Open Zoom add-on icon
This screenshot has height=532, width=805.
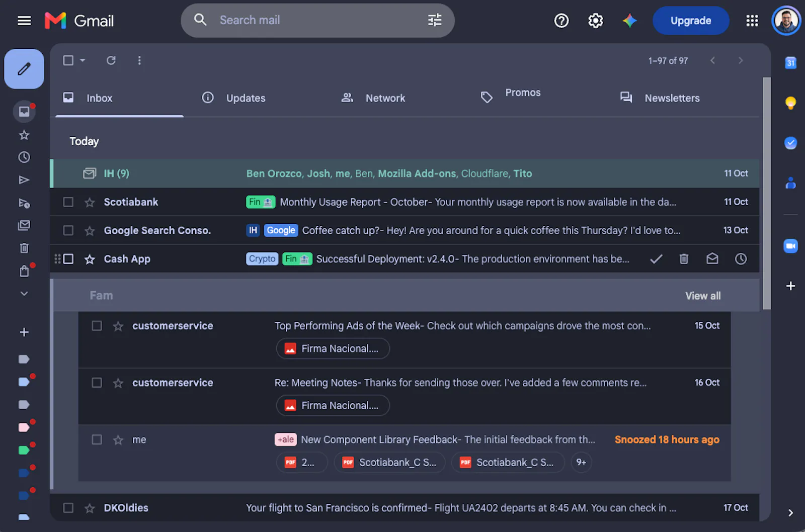click(x=791, y=246)
